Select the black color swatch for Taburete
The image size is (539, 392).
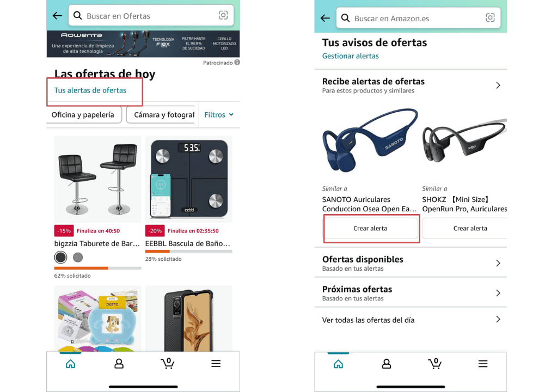tap(60, 257)
